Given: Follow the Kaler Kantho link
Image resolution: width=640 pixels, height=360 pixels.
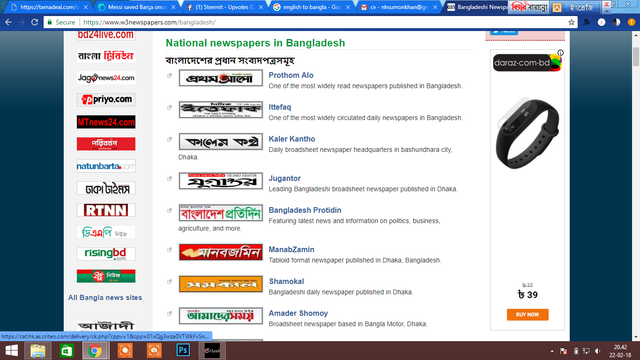Looking at the screenshot, I should click(292, 139).
